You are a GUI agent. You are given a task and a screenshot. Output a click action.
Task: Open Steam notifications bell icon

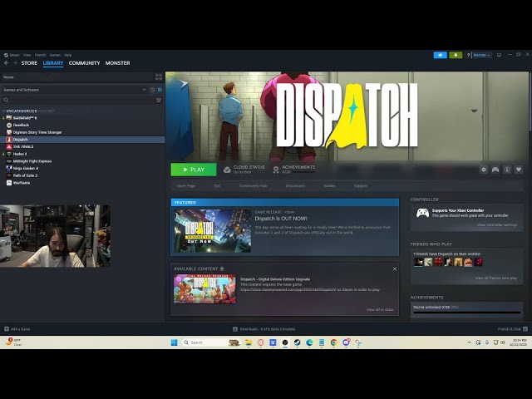456,55
